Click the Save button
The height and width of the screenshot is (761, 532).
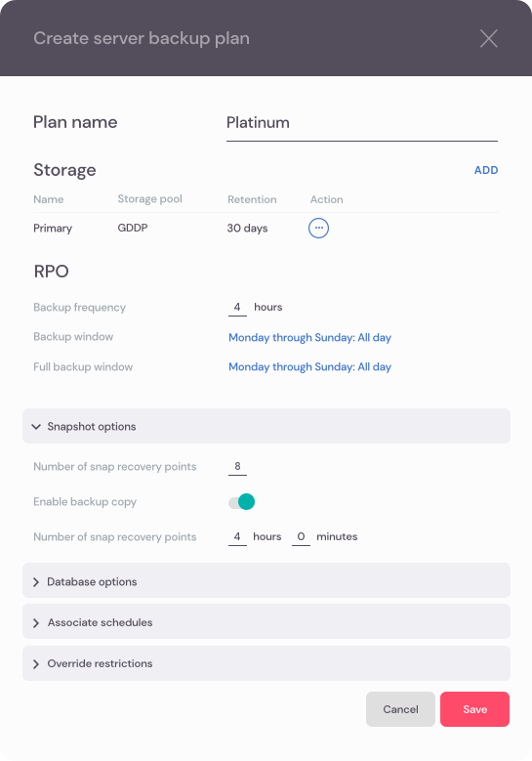pyautogui.click(x=474, y=709)
